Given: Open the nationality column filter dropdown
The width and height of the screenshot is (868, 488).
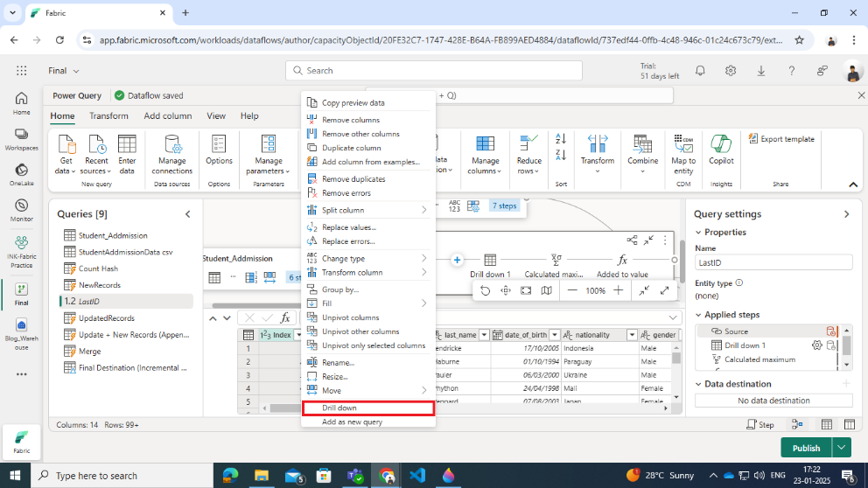Looking at the screenshot, I should click(632, 335).
